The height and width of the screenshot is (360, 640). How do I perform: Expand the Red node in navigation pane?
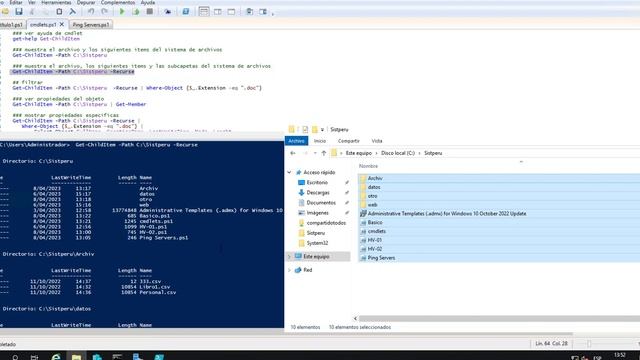pos(289,270)
